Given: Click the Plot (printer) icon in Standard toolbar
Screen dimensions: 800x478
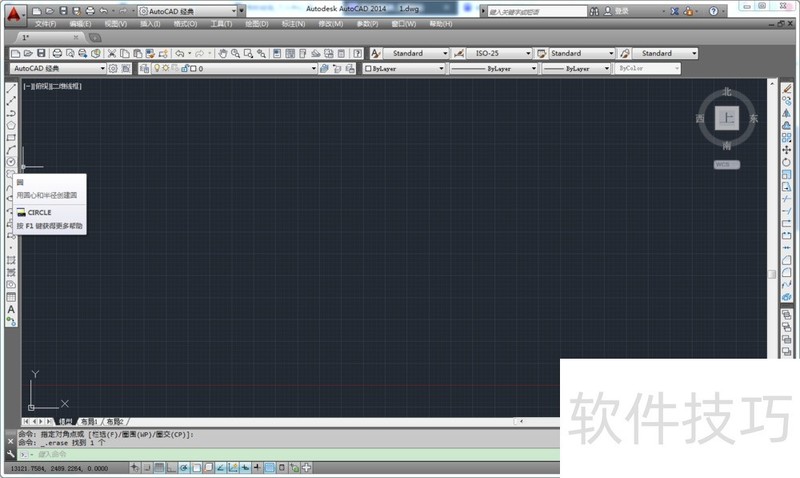Looking at the screenshot, I should point(57,53).
